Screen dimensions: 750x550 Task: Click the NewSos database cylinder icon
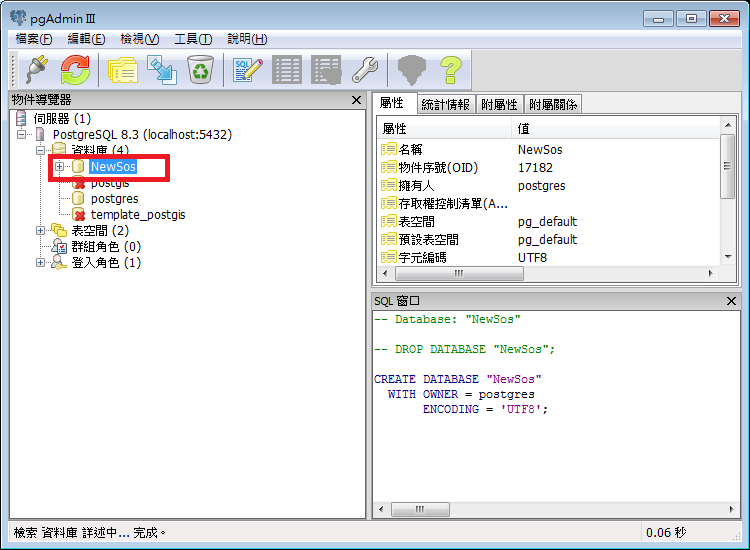tap(78, 166)
